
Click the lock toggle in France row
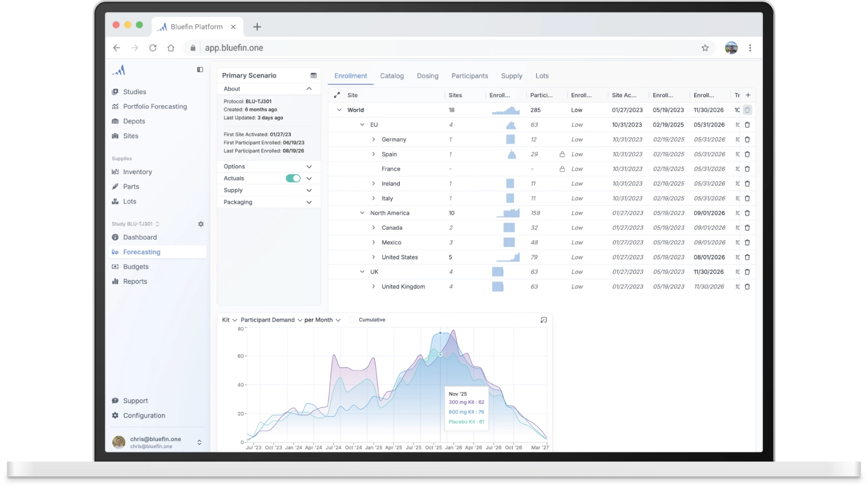562,169
